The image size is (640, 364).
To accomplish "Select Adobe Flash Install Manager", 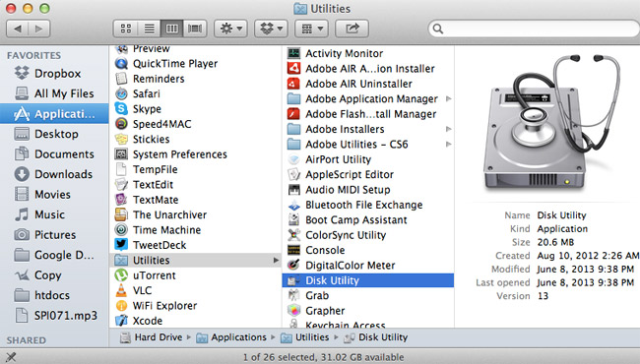I will 368,114.
